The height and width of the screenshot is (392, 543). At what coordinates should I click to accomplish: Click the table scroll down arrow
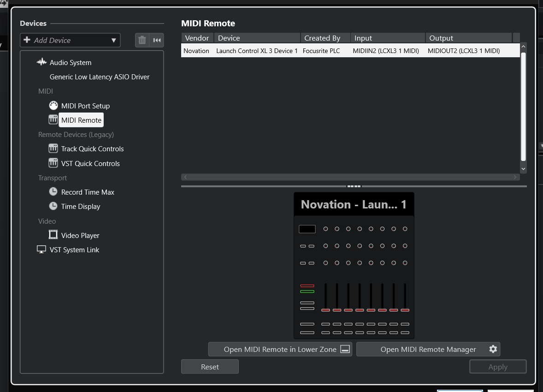coord(523,169)
